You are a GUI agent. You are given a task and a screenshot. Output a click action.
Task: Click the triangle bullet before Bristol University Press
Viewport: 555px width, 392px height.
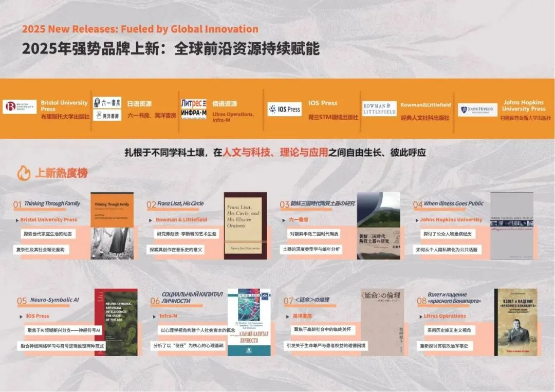17,220
